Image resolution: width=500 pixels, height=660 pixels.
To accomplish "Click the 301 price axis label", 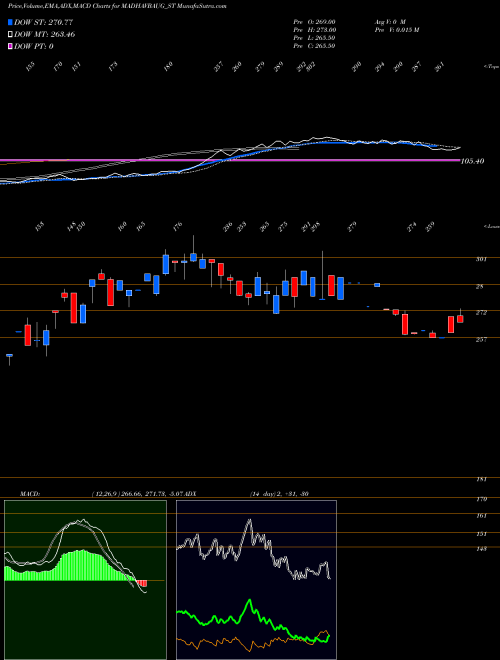I will click(x=481, y=259).
